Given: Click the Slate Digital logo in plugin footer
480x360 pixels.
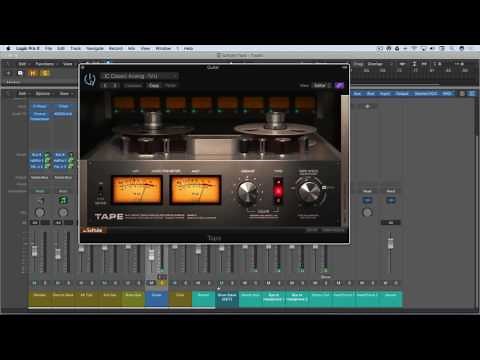Looking at the screenshot, I should point(93,230).
